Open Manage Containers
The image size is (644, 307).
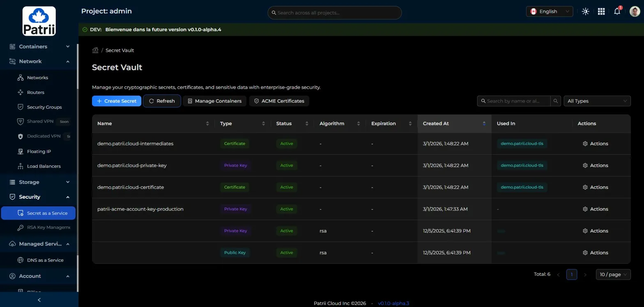(215, 101)
